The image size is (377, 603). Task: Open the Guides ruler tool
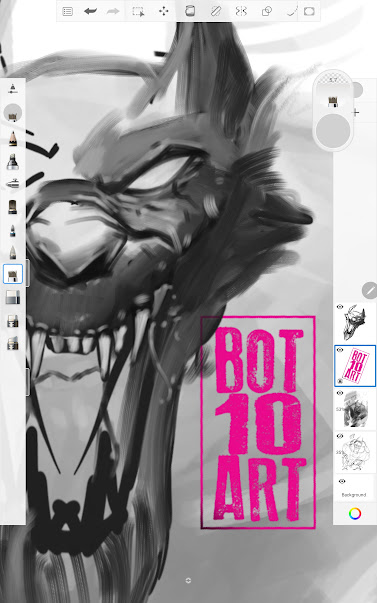tap(216, 12)
